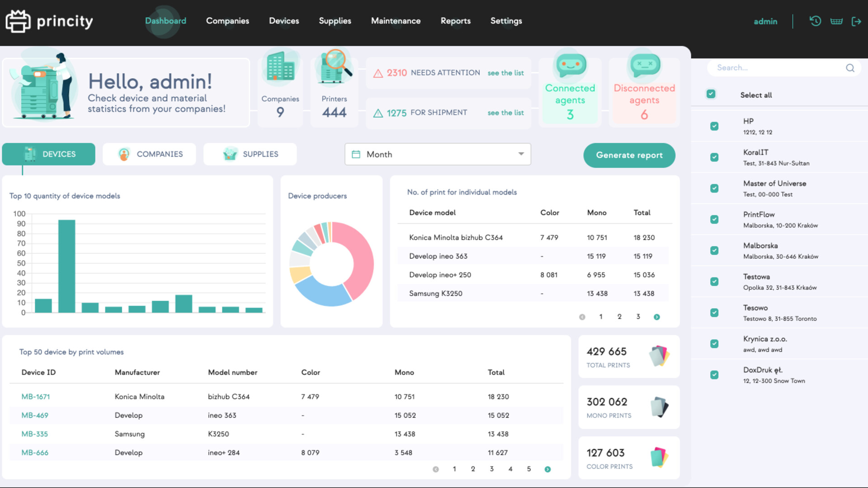Image resolution: width=868 pixels, height=488 pixels.
Task: Click the magnifier icon in the search field
Action: click(x=850, y=67)
